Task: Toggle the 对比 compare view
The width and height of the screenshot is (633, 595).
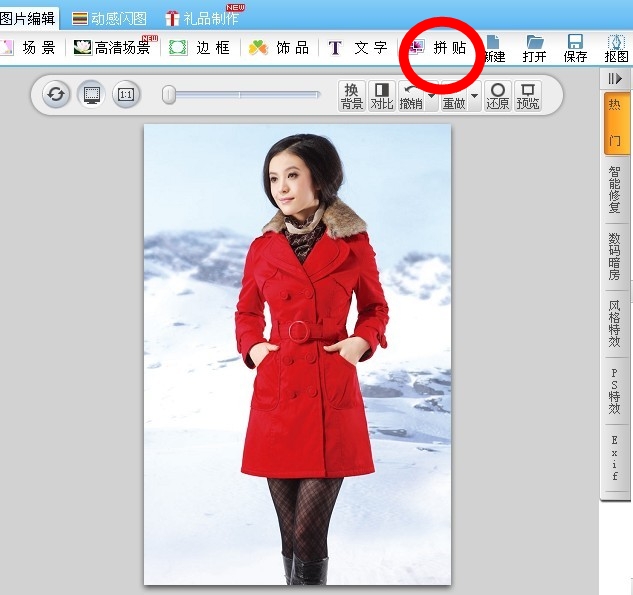Action: click(381, 96)
